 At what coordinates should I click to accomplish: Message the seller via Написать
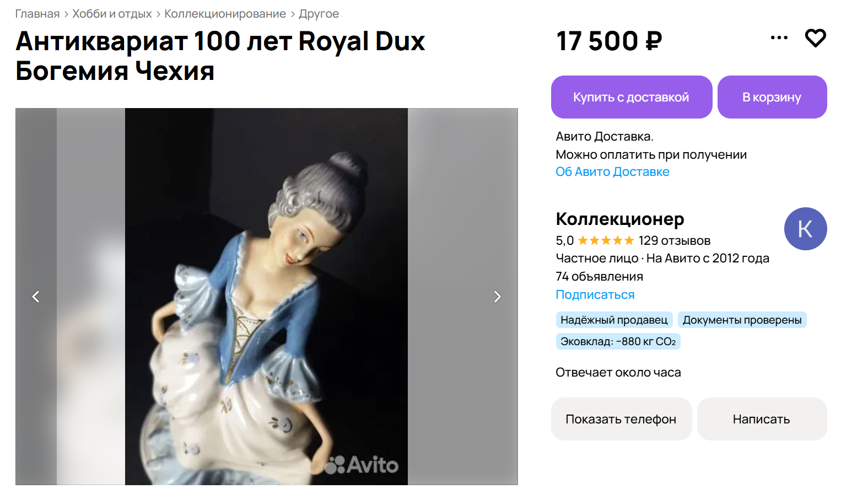pyautogui.click(x=762, y=419)
